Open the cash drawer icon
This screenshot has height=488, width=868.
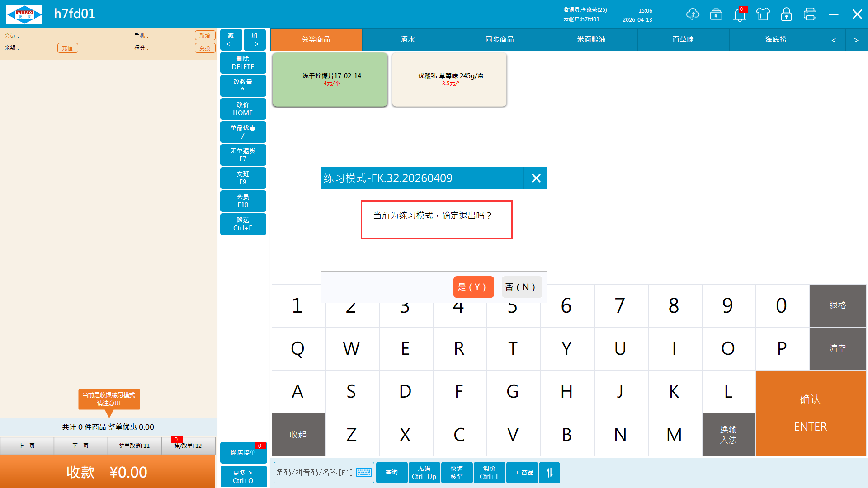tap(716, 14)
